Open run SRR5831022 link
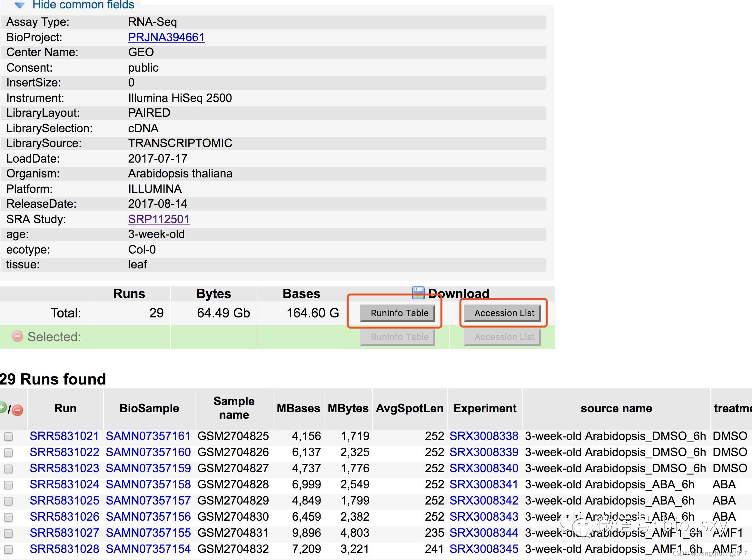The width and height of the screenshot is (752, 560). click(64, 452)
